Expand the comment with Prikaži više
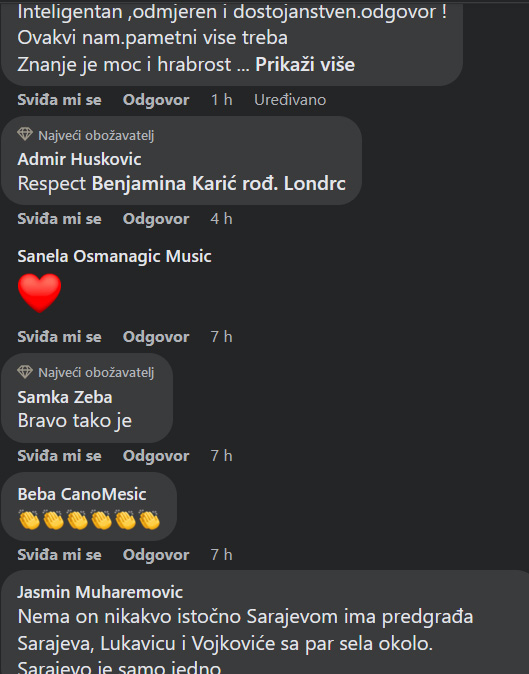This screenshot has height=674, width=529. (x=305, y=65)
